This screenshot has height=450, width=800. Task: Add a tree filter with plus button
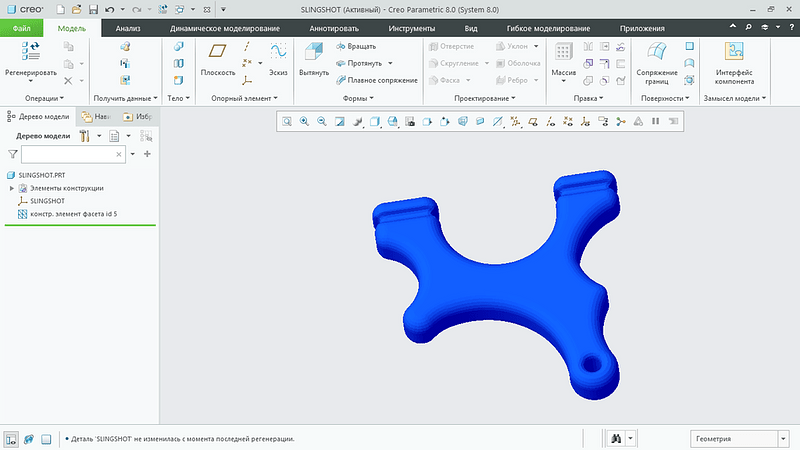pyautogui.click(x=147, y=154)
